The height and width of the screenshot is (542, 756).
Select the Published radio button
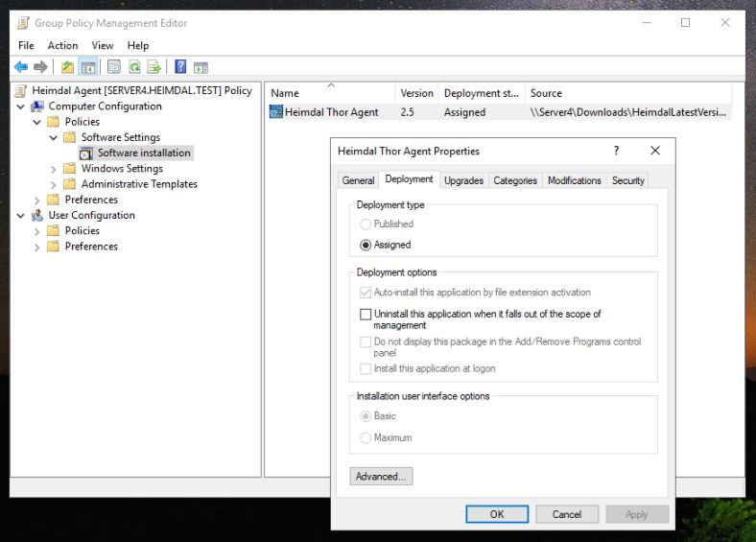tap(366, 224)
